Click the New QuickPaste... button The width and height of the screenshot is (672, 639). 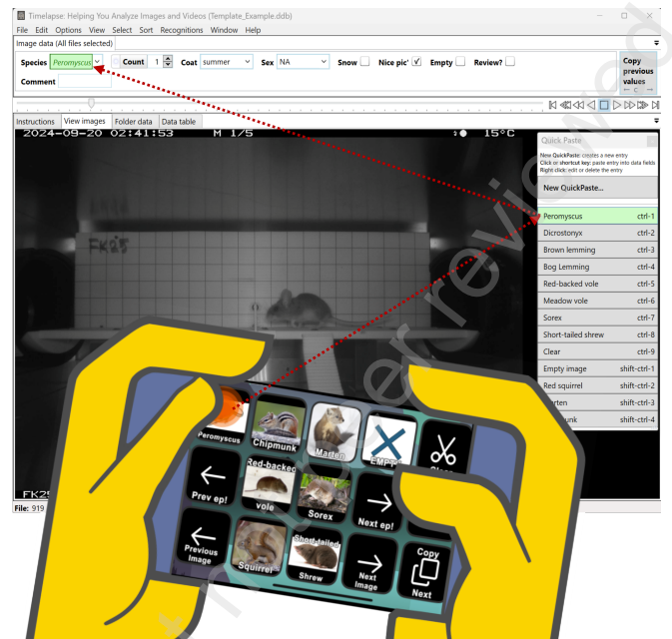point(597,188)
